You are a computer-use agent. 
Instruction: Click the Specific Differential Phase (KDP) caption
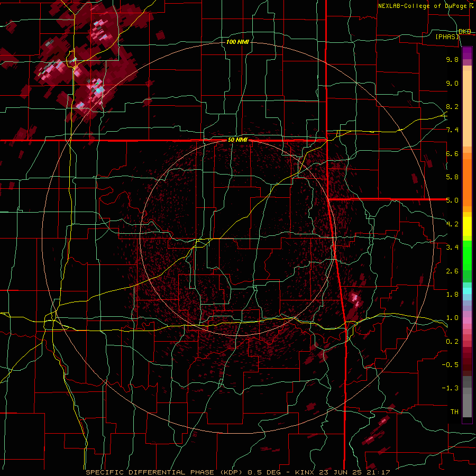tap(163, 472)
